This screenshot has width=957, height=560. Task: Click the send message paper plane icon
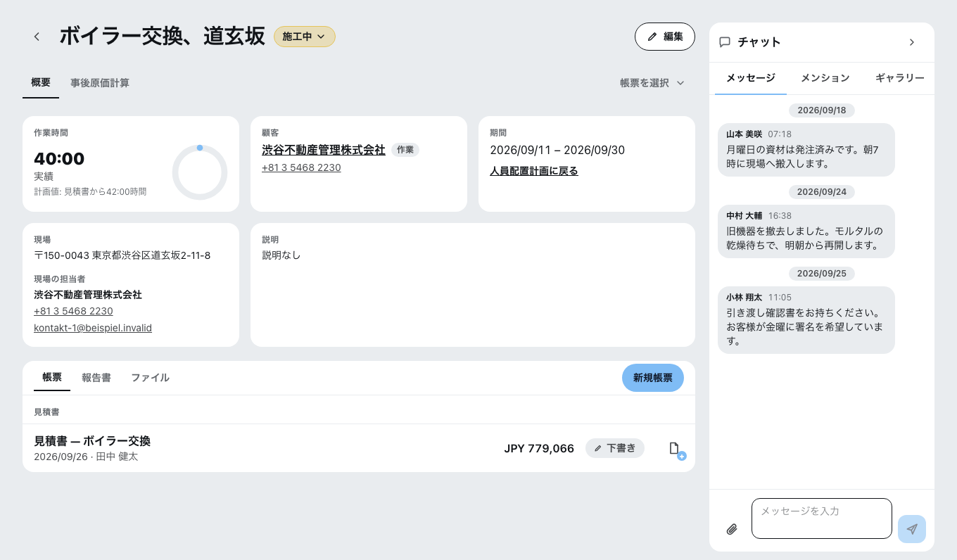click(912, 529)
